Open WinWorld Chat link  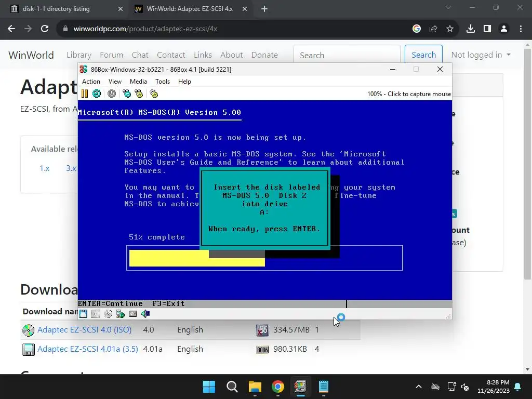pos(140,55)
